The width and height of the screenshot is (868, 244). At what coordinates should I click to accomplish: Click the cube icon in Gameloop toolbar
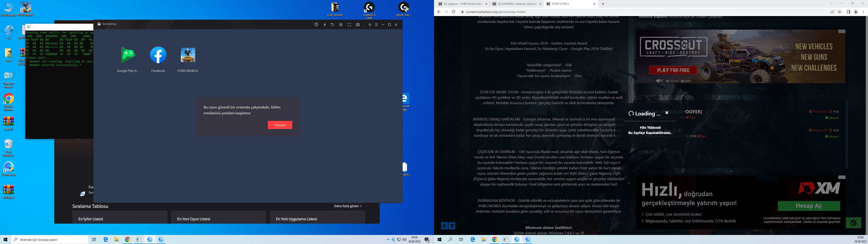[358, 25]
